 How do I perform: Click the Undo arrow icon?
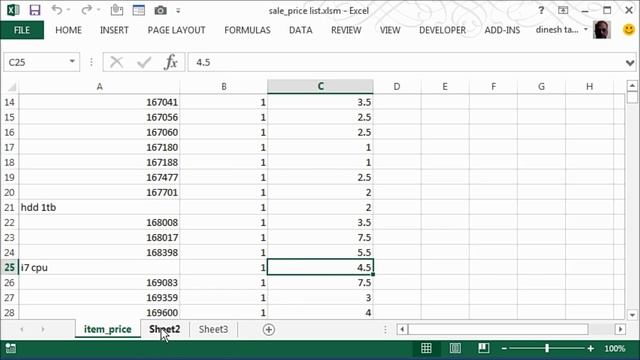pos(57,10)
